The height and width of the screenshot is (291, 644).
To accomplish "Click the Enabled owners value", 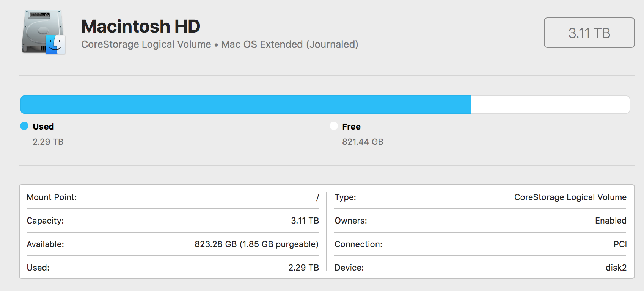I will [x=611, y=221].
